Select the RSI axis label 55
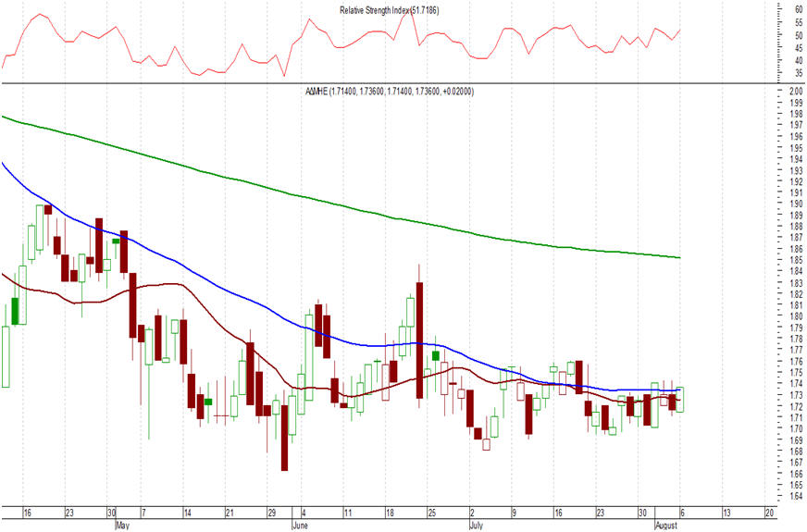The height and width of the screenshot is (532, 807). coord(799,22)
